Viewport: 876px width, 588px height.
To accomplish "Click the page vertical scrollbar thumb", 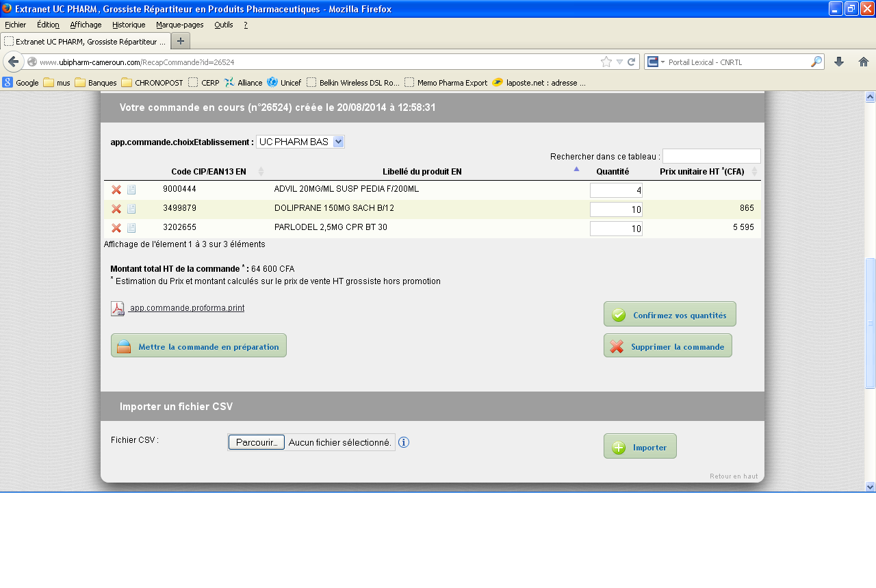I will pyautogui.click(x=871, y=323).
